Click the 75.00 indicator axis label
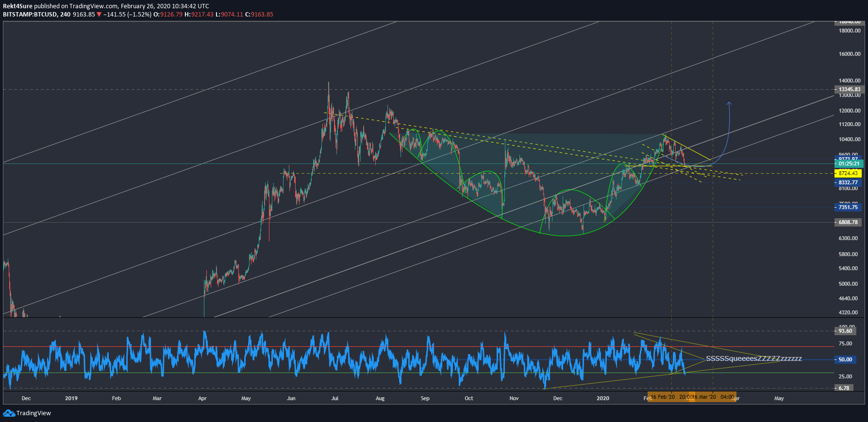The width and height of the screenshot is (868, 422). pos(845,343)
